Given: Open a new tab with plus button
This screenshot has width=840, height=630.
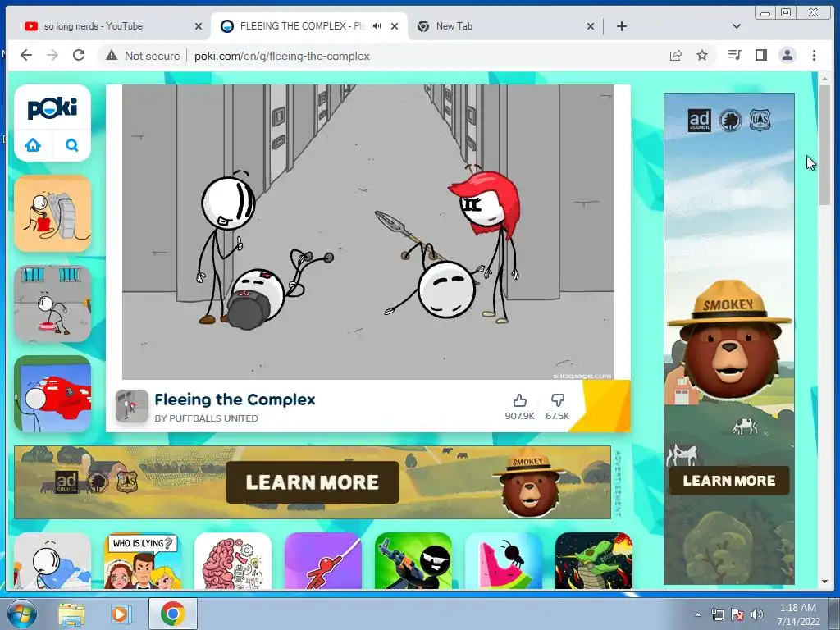Looking at the screenshot, I should click(622, 26).
